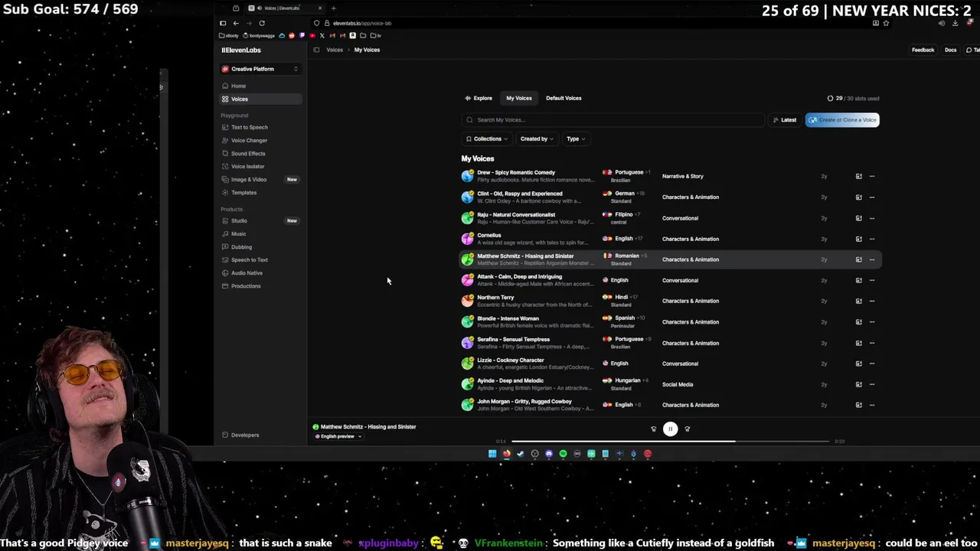Open Sound Effects

coord(260,153)
